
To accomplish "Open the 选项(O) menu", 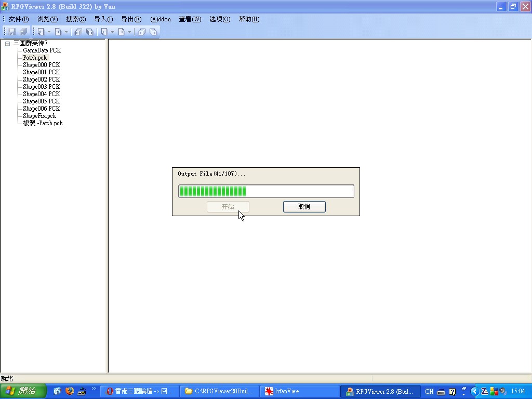I will (x=220, y=19).
